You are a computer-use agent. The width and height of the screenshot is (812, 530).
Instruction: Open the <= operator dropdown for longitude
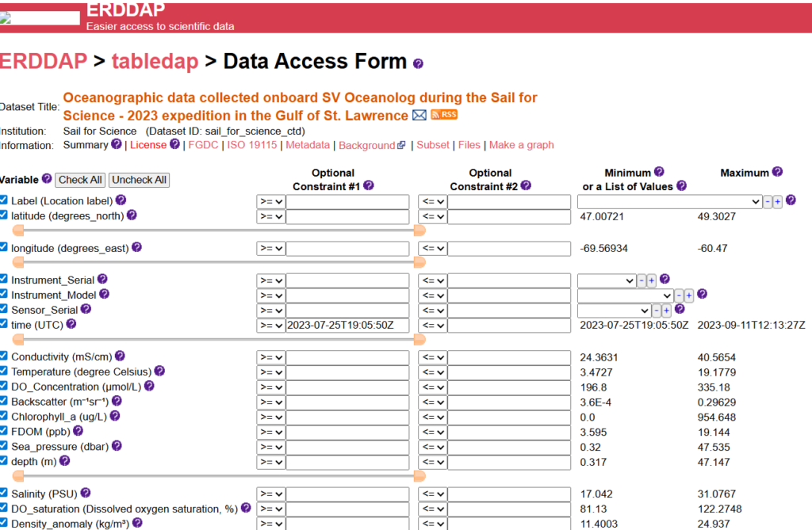[x=432, y=249]
